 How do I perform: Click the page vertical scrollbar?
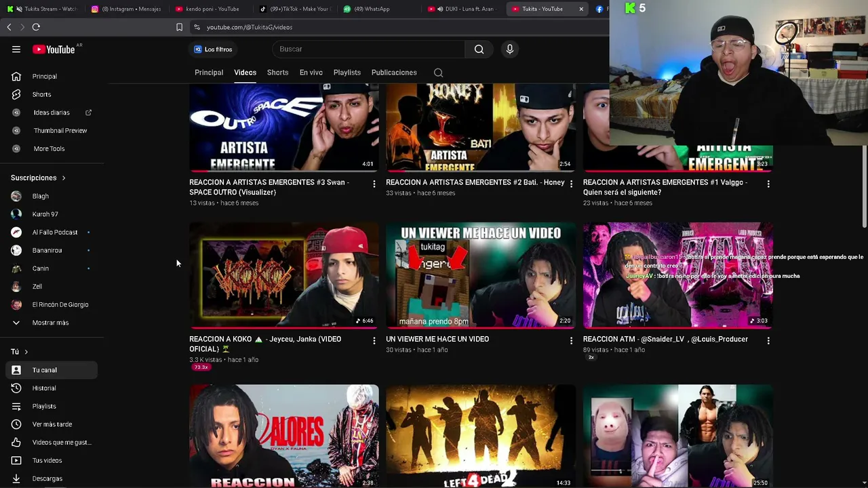[864, 156]
